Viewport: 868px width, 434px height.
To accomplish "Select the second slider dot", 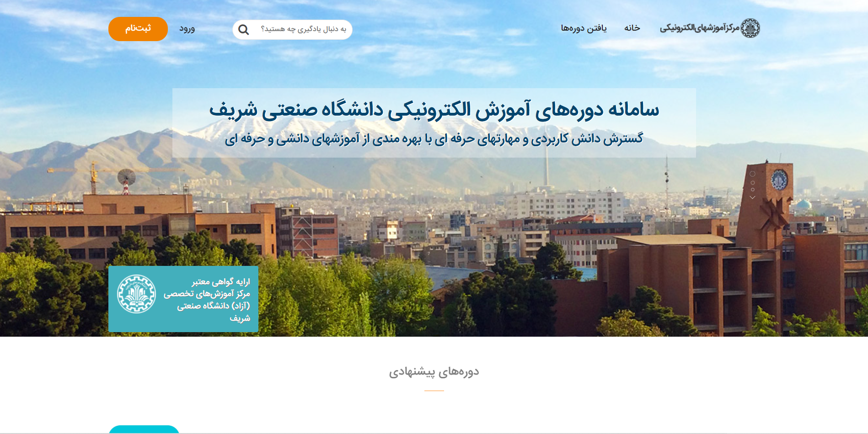I will 752,183.
